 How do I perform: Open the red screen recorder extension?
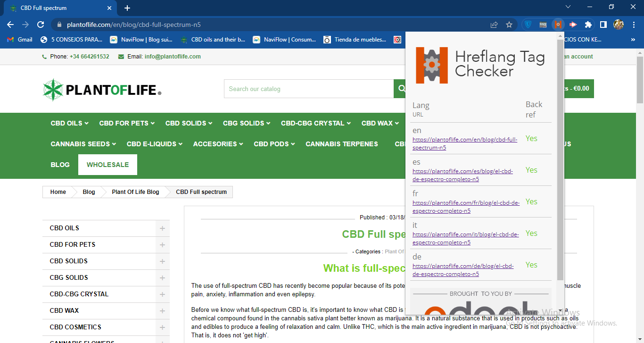[x=573, y=25]
